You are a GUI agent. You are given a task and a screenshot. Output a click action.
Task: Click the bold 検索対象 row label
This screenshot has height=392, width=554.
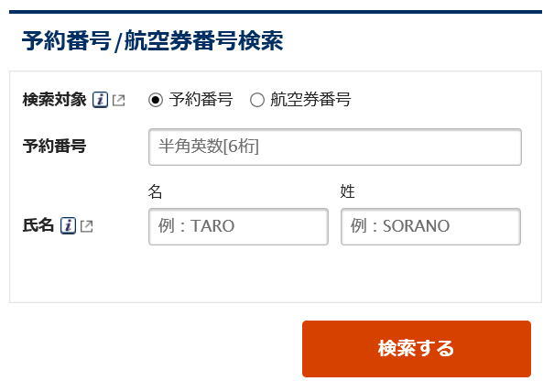pos(54,100)
